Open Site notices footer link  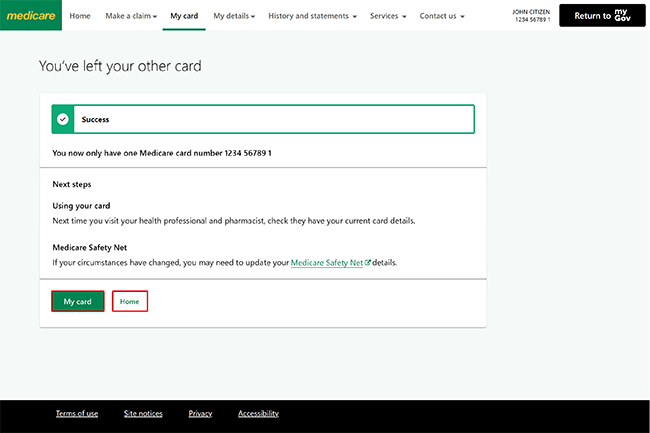tap(143, 414)
